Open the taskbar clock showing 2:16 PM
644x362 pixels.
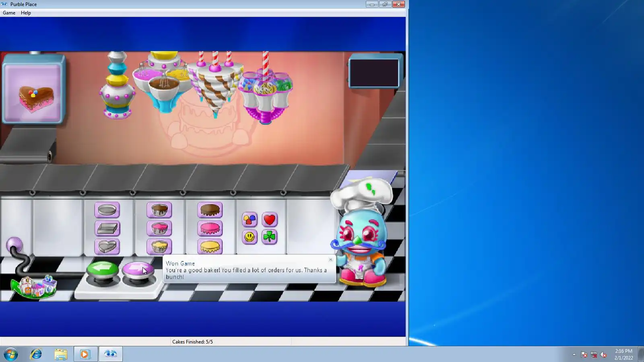point(623,354)
